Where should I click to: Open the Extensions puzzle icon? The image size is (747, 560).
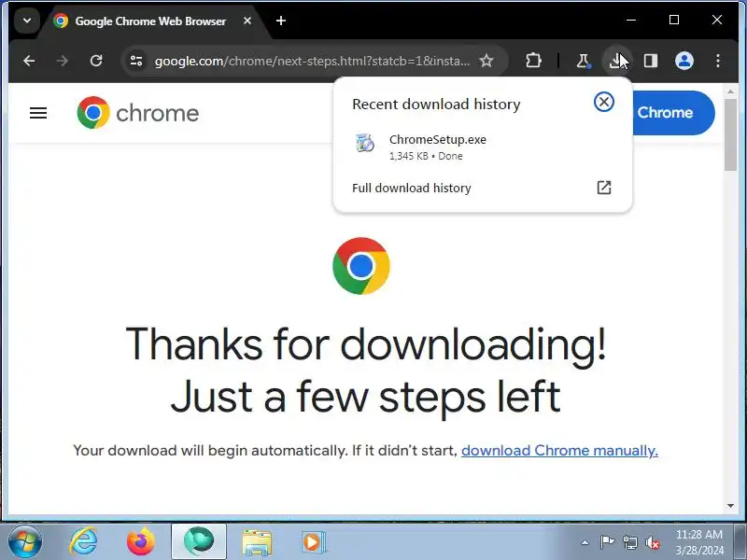(x=533, y=61)
